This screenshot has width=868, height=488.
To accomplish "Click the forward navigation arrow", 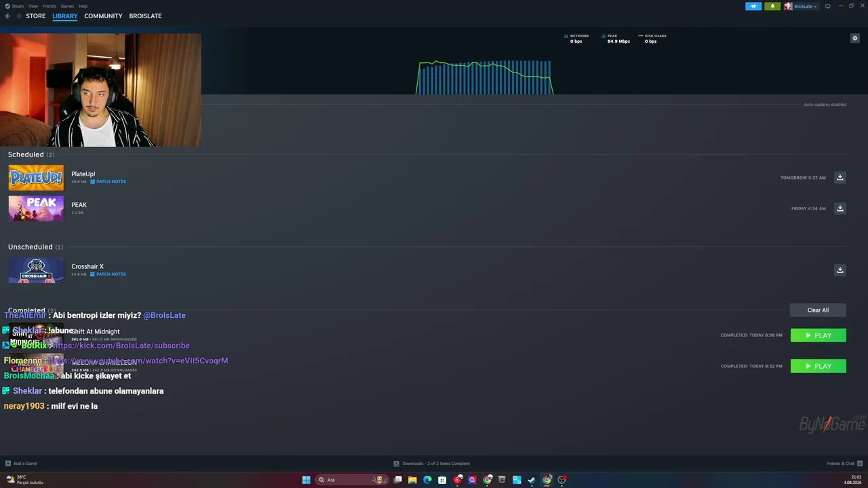I will tap(19, 16).
